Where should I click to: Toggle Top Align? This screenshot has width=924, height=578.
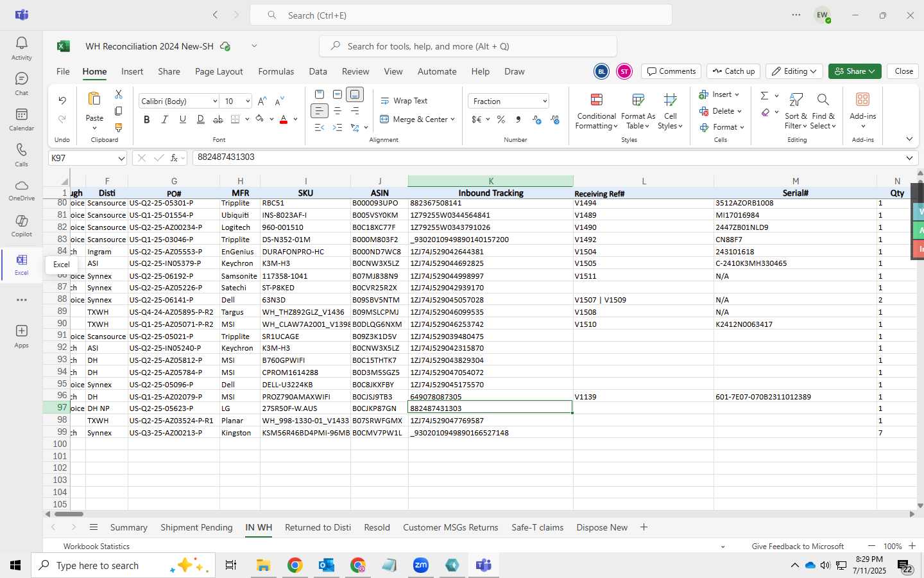click(319, 94)
